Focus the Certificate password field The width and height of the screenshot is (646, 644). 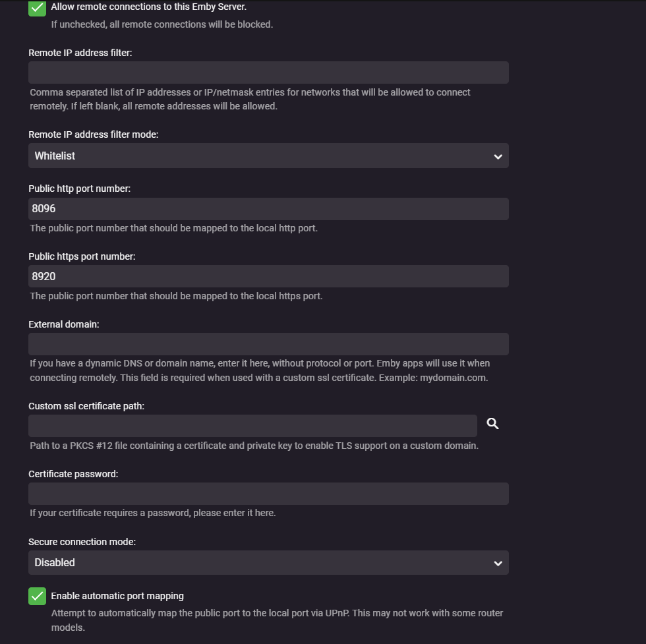pyautogui.click(x=268, y=494)
